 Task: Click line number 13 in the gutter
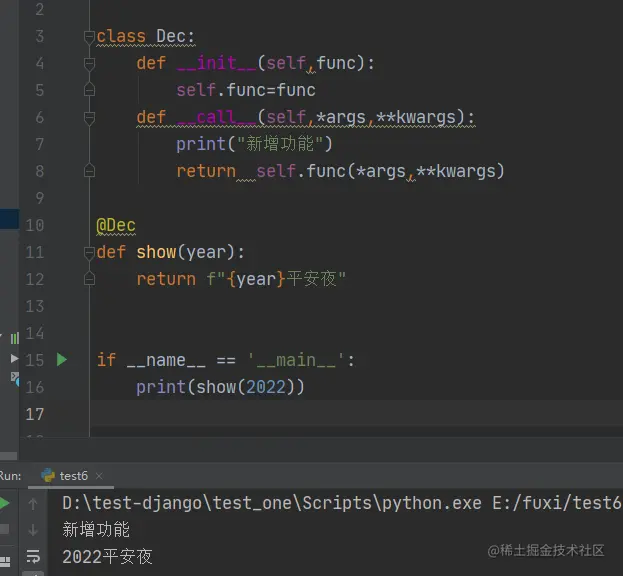point(35,306)
